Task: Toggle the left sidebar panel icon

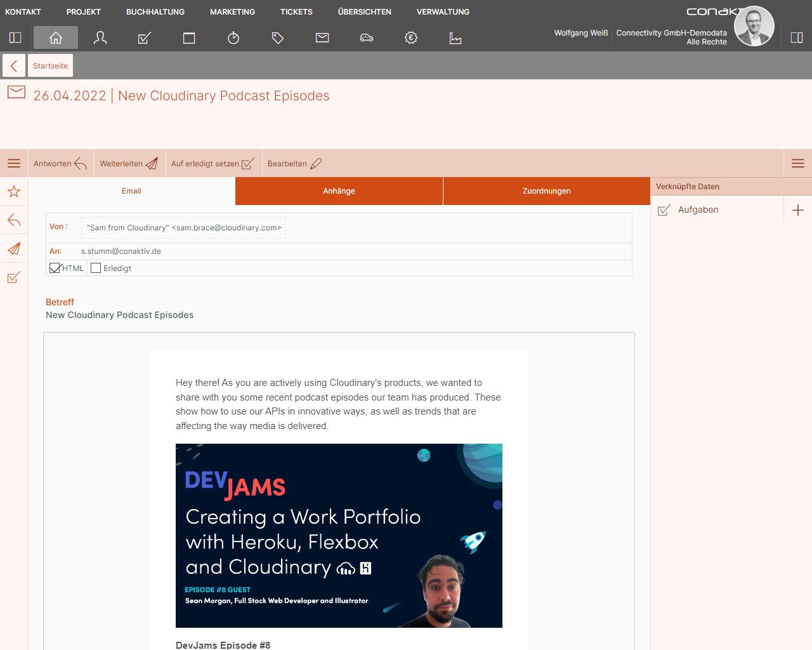Action: (x=15, y=38)
